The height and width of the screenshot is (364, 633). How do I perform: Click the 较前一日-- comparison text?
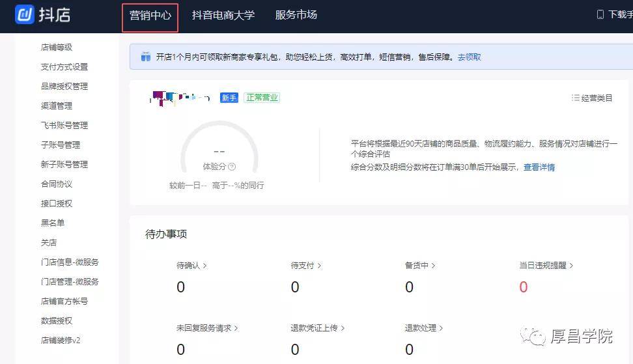188,186
